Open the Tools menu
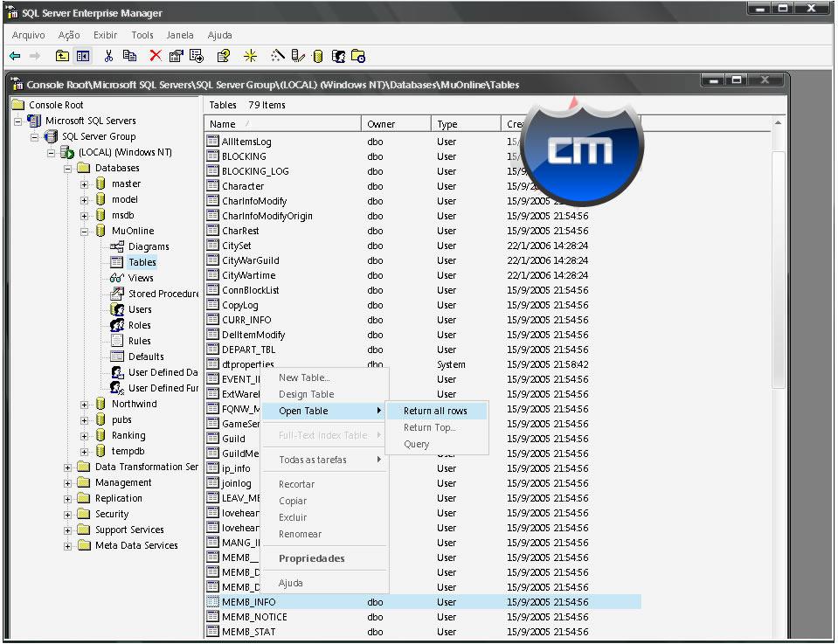 (142, 35)
